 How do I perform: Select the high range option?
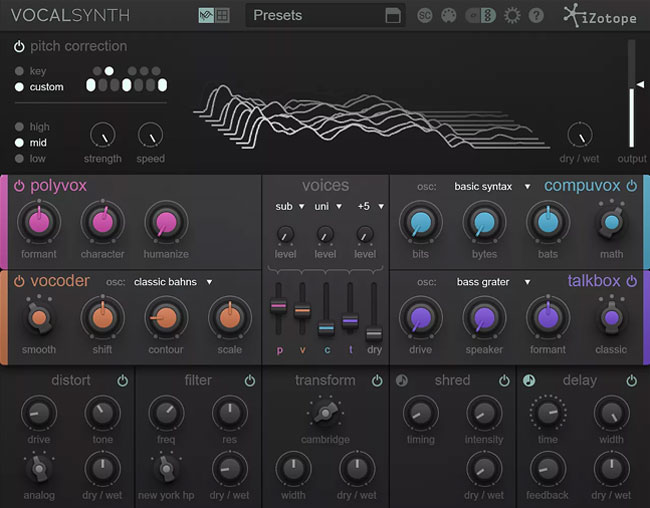[19, 126]
